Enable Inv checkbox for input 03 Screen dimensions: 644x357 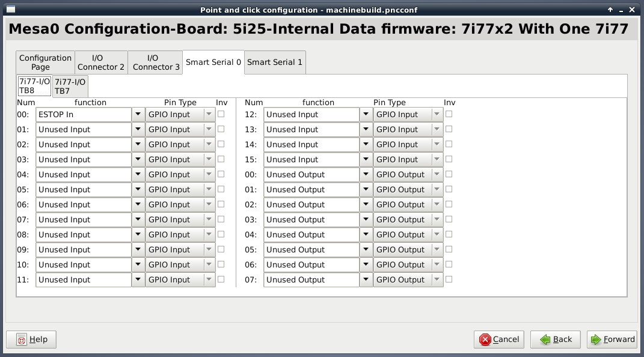(221, 159)
